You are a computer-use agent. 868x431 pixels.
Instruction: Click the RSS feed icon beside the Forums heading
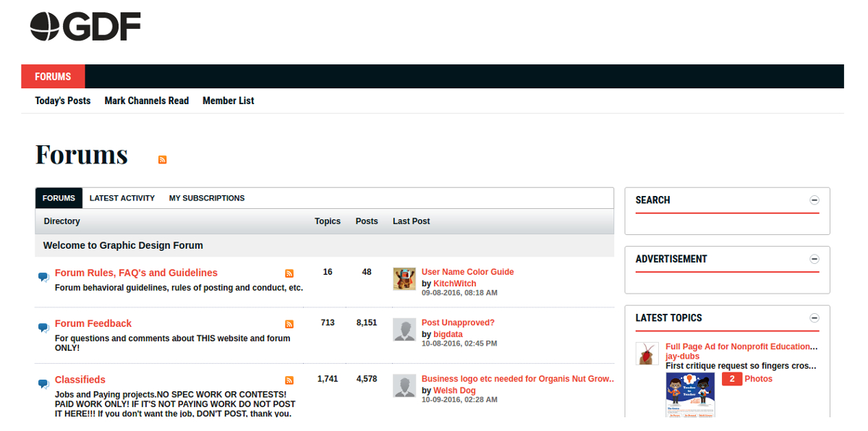[x=162, y=159]
